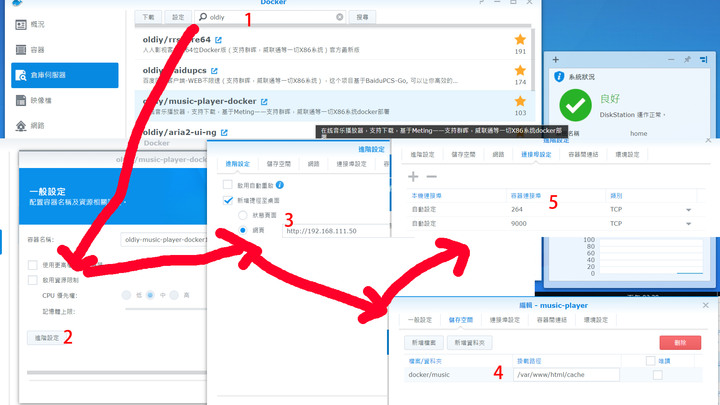This screenshot has width=720, height=405.
Task: Select the 狀態頁面 status page radio button
Action: pos(242,215)
